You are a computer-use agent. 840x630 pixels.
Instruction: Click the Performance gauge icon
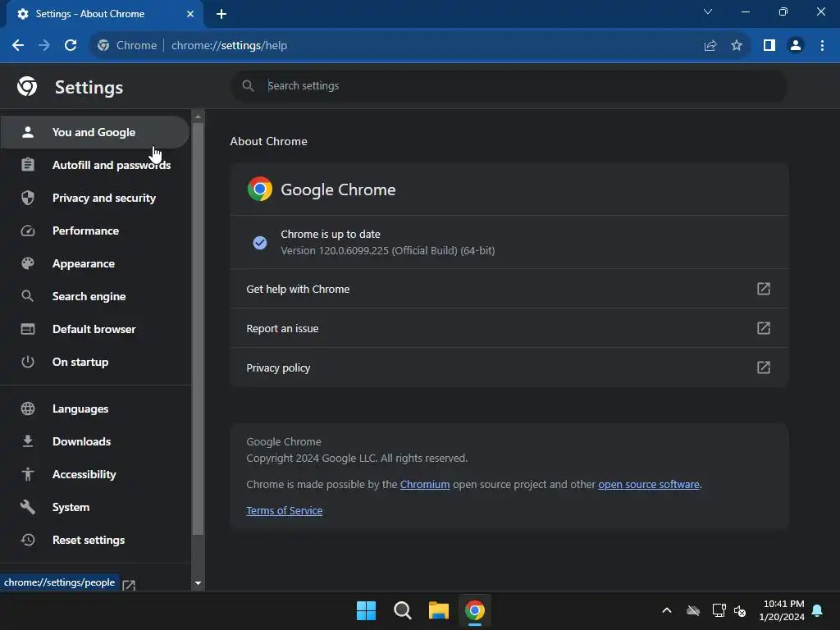28,231
